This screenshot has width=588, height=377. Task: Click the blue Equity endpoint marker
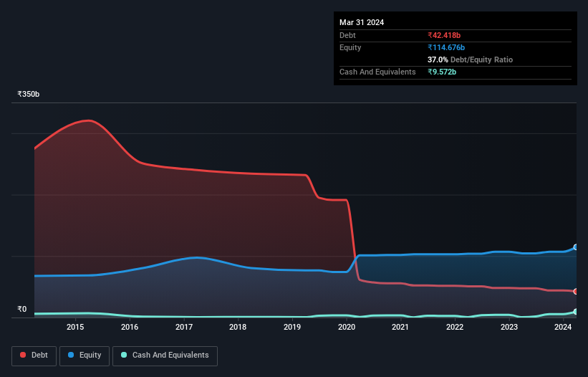coord(576,247)
